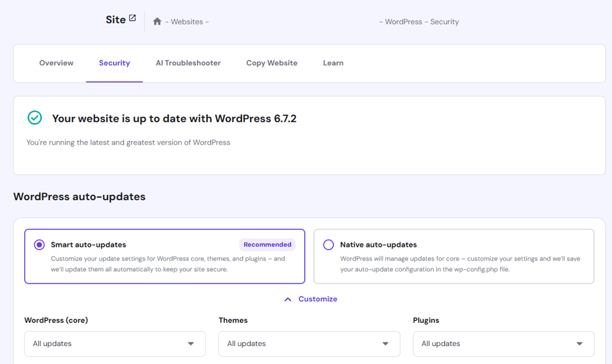Screen dimensions: 612x364
Task: Select Smart auto-updates radio button
Action: (39, 244)
